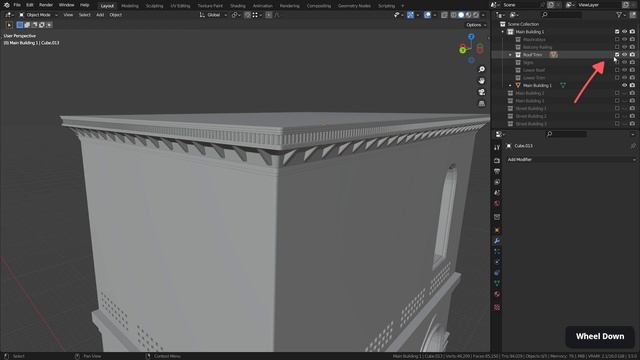Switch perspective/orthographic grid icon in the viewport
Screen dimensions: 640x360
tap(482, 104)
